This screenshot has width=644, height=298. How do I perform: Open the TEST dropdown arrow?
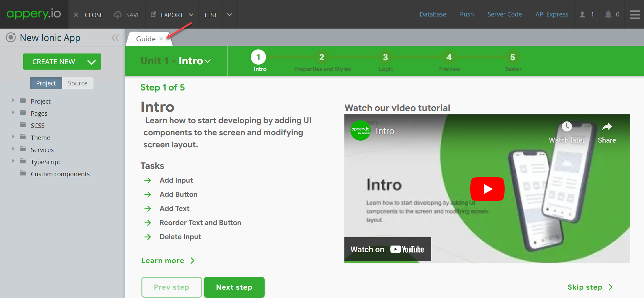(230, 15)
